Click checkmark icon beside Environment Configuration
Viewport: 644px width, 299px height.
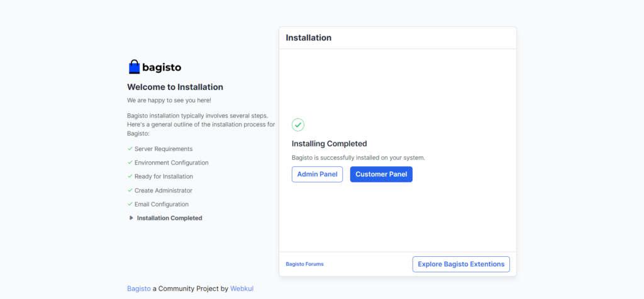click(x=130, y=162)
